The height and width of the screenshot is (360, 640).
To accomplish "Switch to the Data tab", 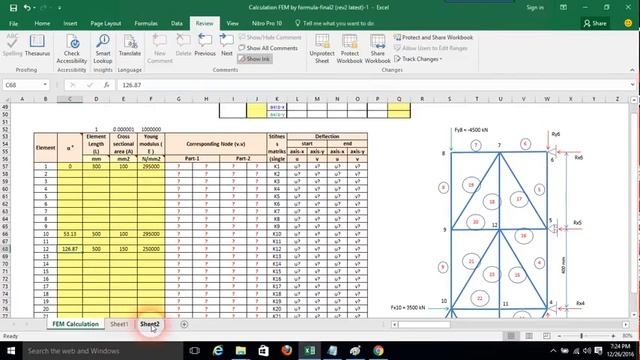I will coord(177,23).
